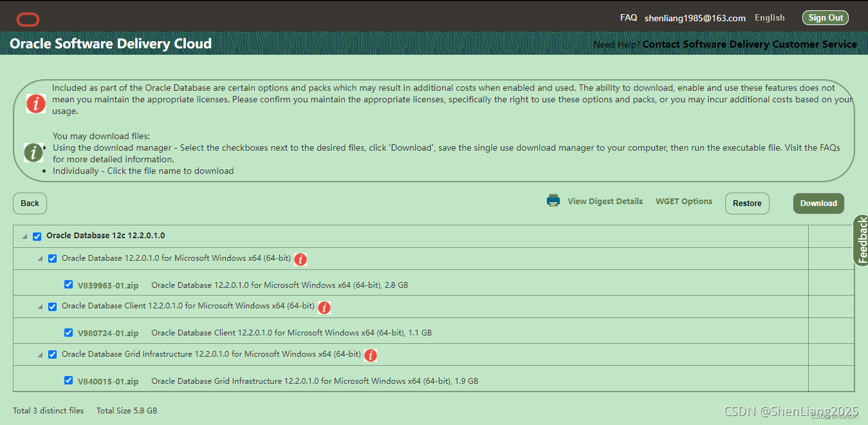Click the Oracle logo icon
Viewport: 868px width, 425px height.
(x=28, y=19)
